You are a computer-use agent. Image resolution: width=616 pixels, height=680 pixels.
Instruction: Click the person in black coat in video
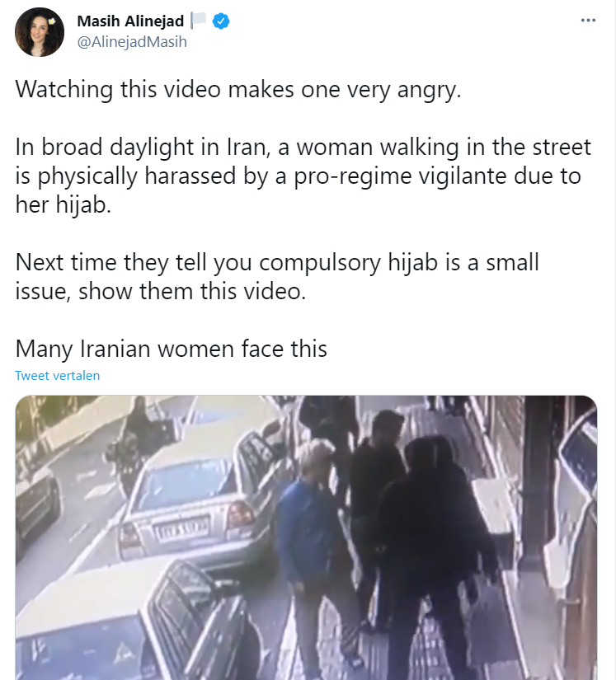click(x=435, y=560)
